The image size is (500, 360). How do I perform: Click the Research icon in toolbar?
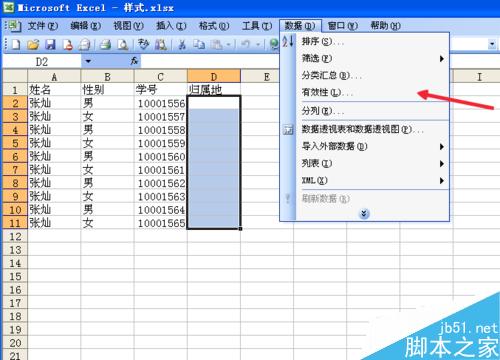(161, 44)
